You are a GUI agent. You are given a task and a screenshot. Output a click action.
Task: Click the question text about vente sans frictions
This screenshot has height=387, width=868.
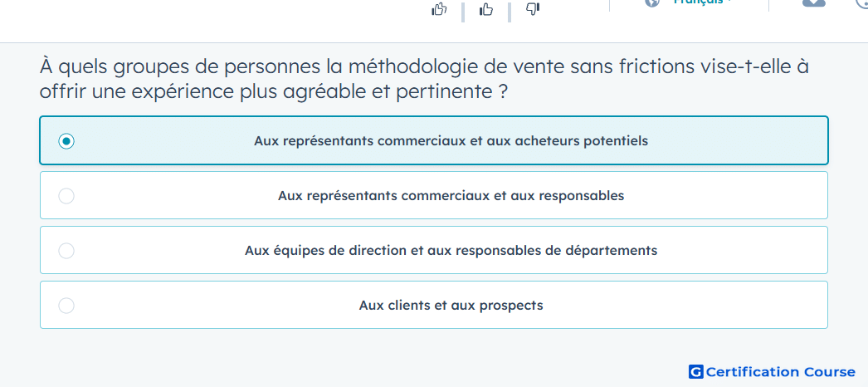pos(424,79)
